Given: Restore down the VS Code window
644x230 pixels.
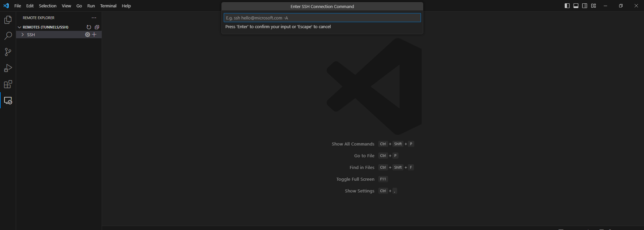Looking at the screenshot, I should 621,6.
